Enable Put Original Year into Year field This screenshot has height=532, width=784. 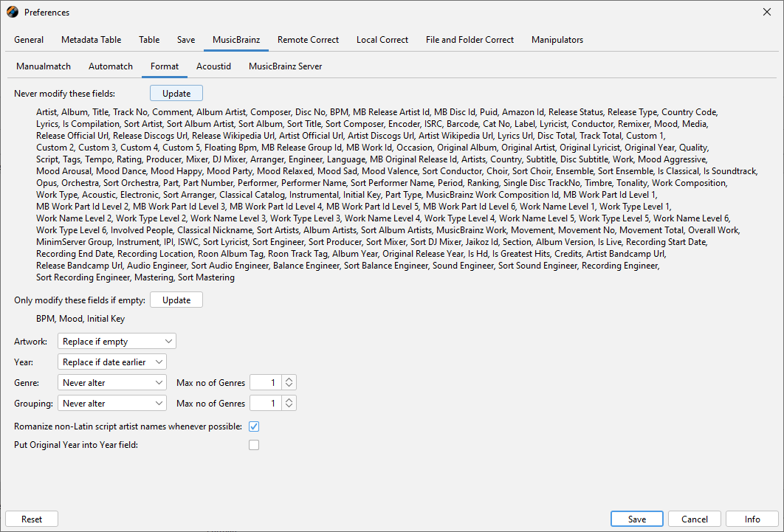tap(254, 445)
